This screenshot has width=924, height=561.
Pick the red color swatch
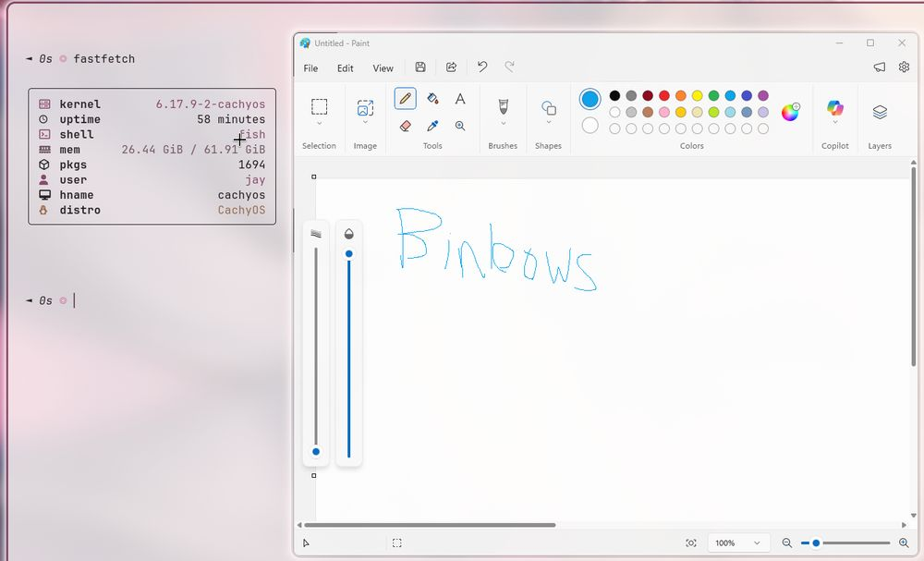(x=664, y=96)
